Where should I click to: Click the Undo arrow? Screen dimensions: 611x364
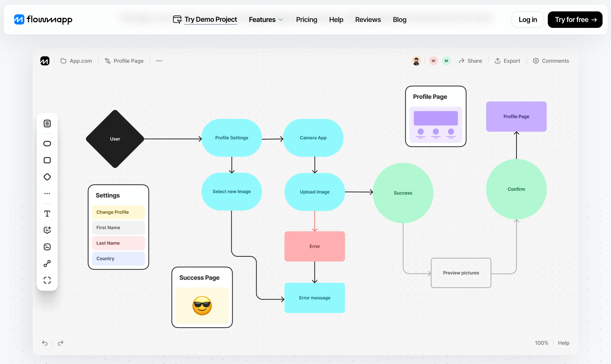(45, 343)
